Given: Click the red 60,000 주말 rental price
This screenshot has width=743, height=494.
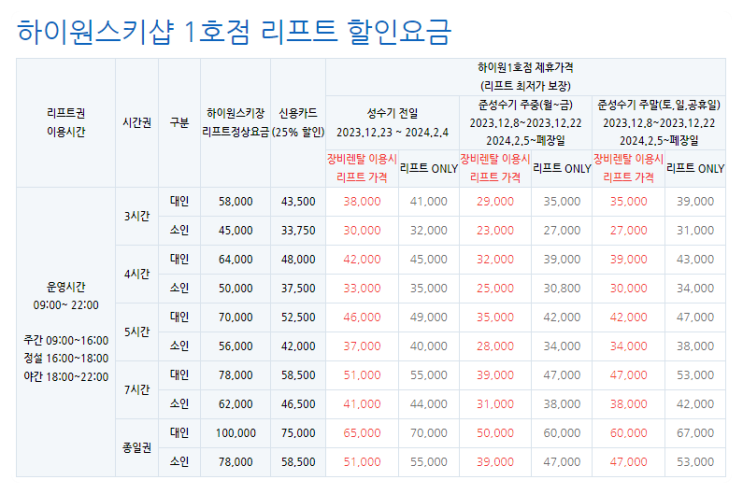Looking at the screenshot, I should click(x=628, y=433).
